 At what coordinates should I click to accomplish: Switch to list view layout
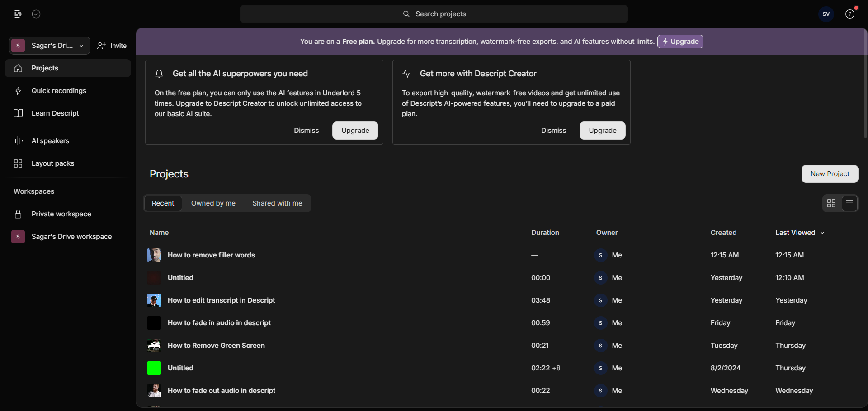pos(849,203)
